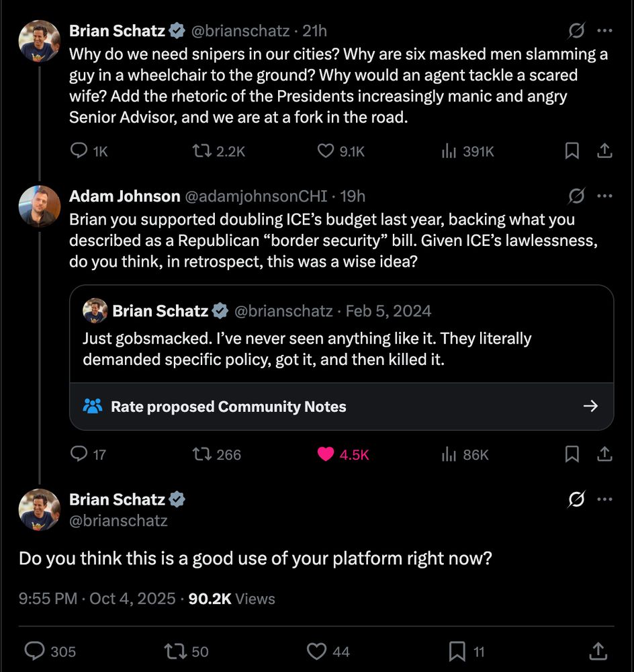Repost main tweet showing 50 reposts

tap(175, 650)
